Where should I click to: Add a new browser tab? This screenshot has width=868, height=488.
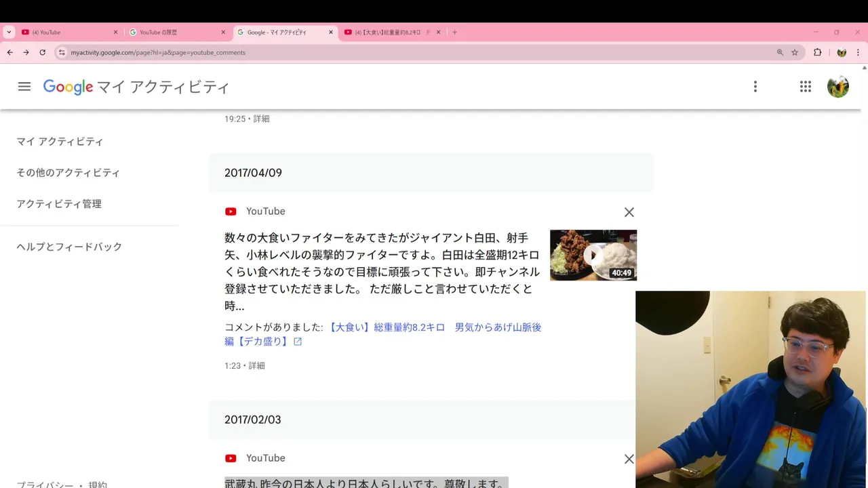point(454,32)
